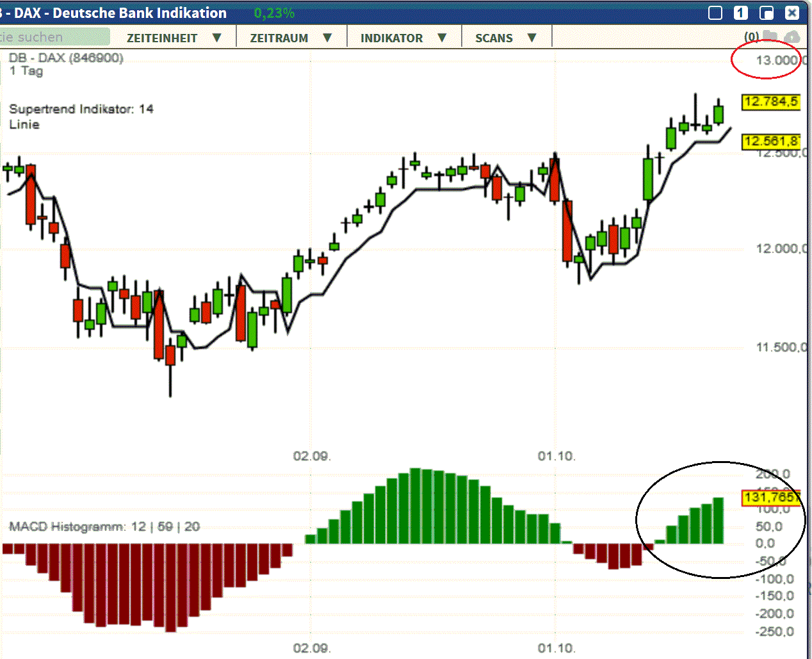Image resolution: width=812 pixels, height=659 pixels.
Task: Click the 01.10. date under price chart
Action: [556, 456]
